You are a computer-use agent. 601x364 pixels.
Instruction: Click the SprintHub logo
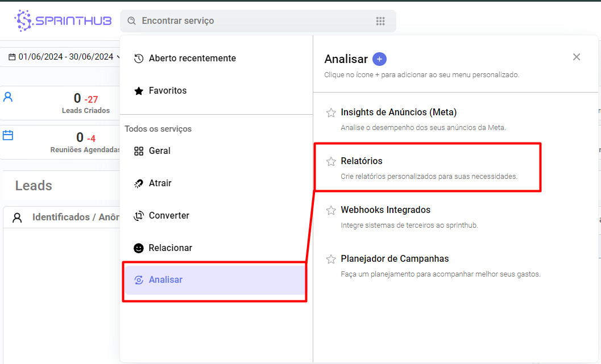pyautogui.click(x=62, y=21)
